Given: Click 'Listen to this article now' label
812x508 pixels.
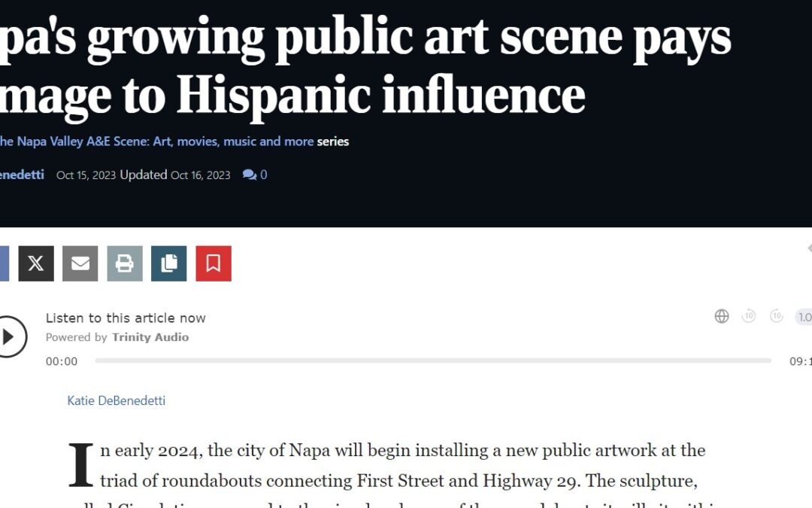Looking at the screenshot, I should [126, 318].
